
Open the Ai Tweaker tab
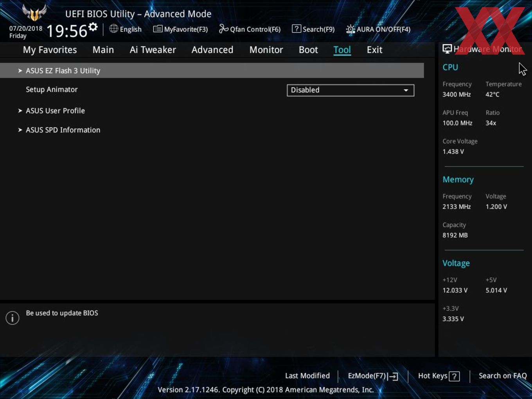point(153,50)
